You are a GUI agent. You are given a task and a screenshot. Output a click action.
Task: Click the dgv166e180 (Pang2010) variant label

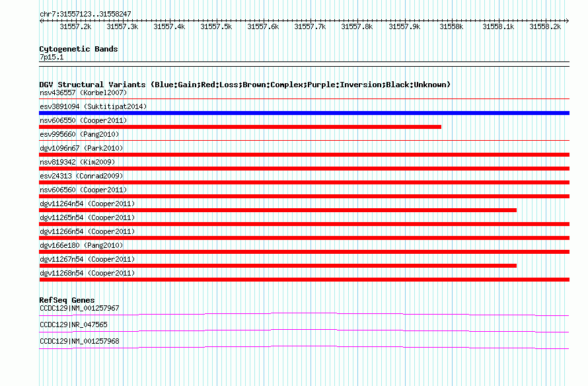(81, 245)
